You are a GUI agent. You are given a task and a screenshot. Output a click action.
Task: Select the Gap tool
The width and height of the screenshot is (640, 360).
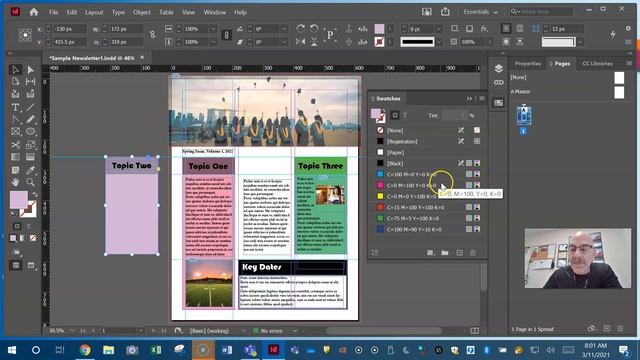click(31, 82)
